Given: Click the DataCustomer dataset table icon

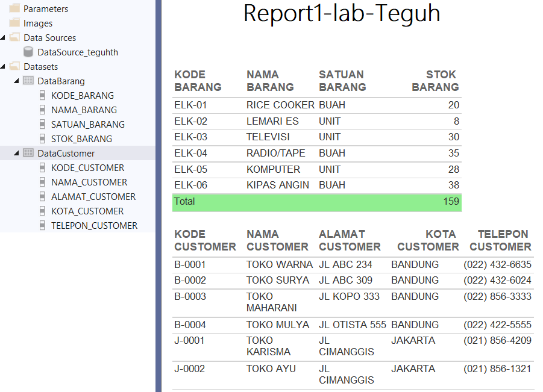Looking at the screenshot, I should point(28,153).
